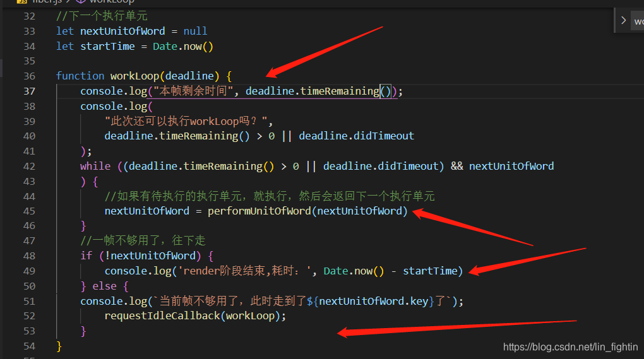This screenshot has width=644, height=359.
Task: Click 'deadline.didTimeout' on line 40
Action: tap(356, 136)
